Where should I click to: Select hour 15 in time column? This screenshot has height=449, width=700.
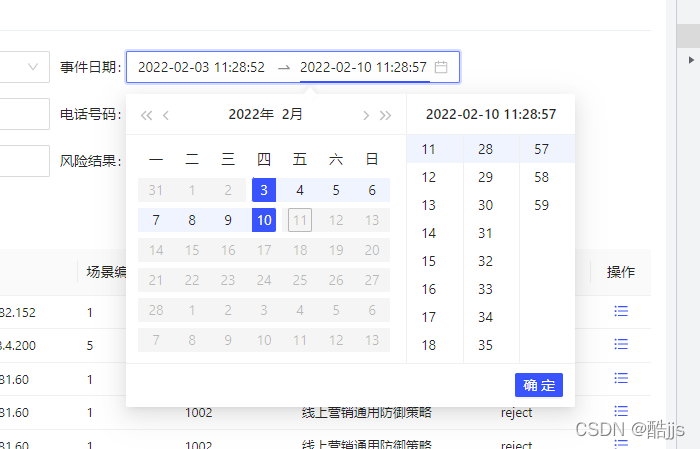point(434,261)
